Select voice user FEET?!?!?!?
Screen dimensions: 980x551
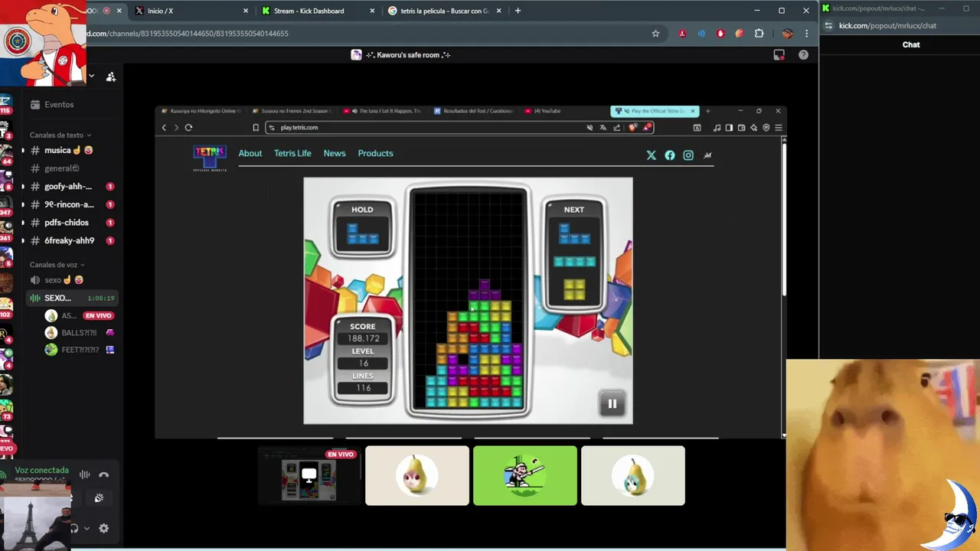(79, 350)
